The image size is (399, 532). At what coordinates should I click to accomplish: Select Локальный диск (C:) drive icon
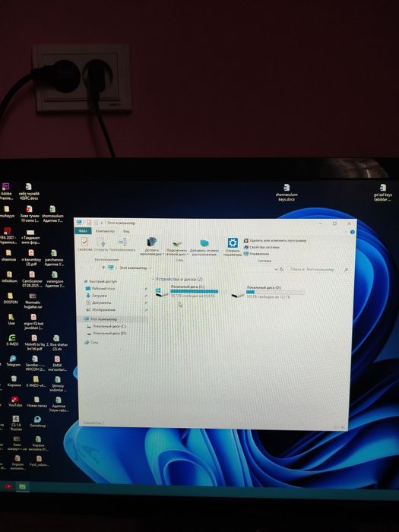(161, 292)
